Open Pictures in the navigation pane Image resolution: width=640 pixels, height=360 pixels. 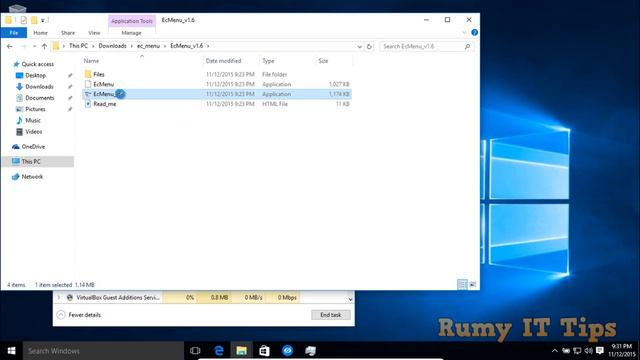35,109
